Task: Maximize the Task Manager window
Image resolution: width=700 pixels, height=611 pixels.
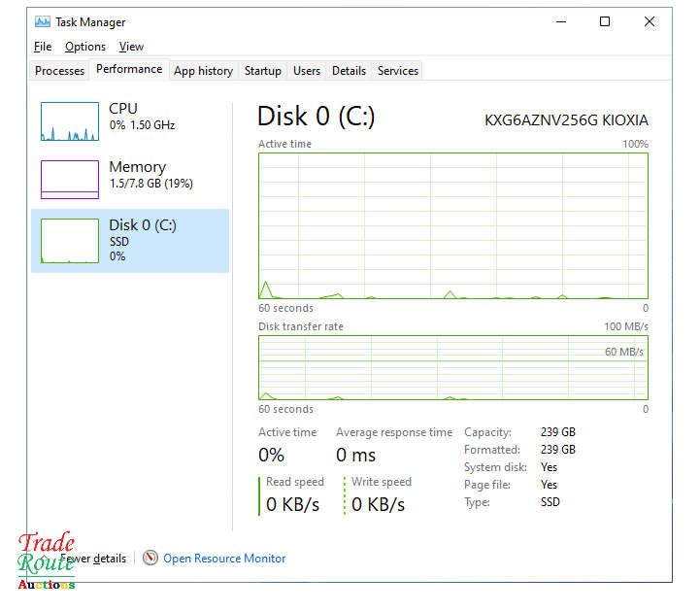Action: [605, 22]
